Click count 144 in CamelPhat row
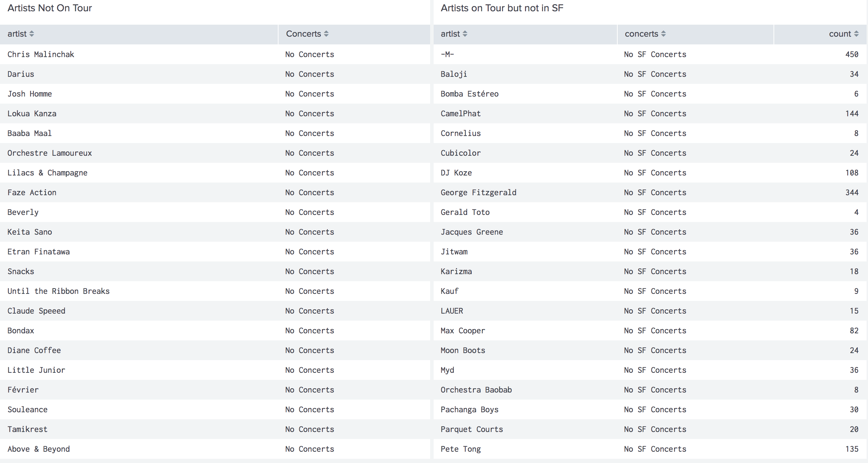Viewport: 868px width, 463px height. point(852,113)
